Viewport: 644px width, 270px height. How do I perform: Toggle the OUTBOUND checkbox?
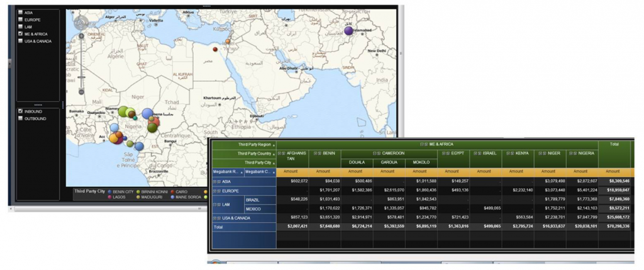(21, 118)
